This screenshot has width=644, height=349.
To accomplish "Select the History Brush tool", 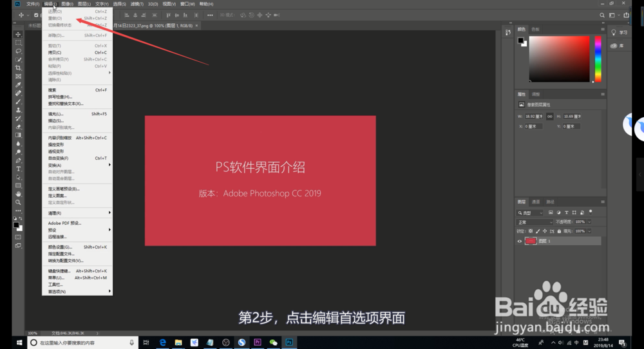I will (18, 118).
